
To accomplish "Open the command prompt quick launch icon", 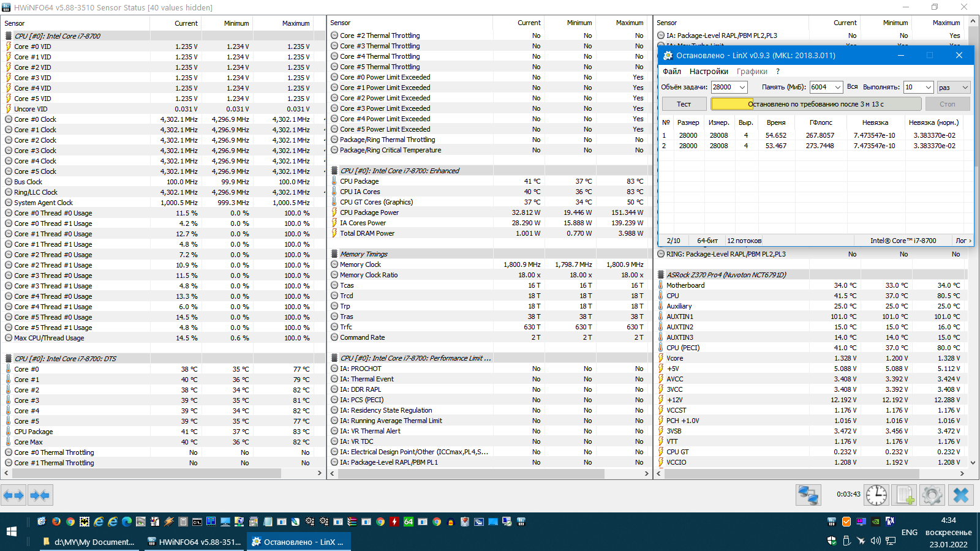I will pos(197,522).
